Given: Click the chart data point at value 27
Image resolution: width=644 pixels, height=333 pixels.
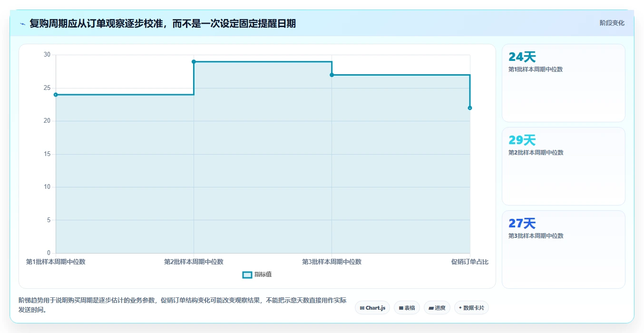Looking at the screenshot, I should (332, 75).
